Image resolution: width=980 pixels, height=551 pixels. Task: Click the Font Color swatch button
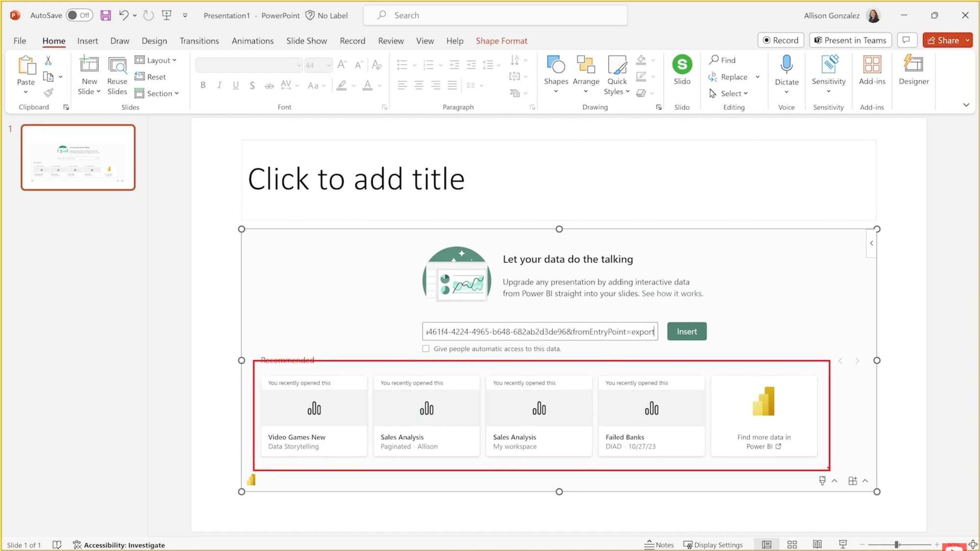pos(367,85)
